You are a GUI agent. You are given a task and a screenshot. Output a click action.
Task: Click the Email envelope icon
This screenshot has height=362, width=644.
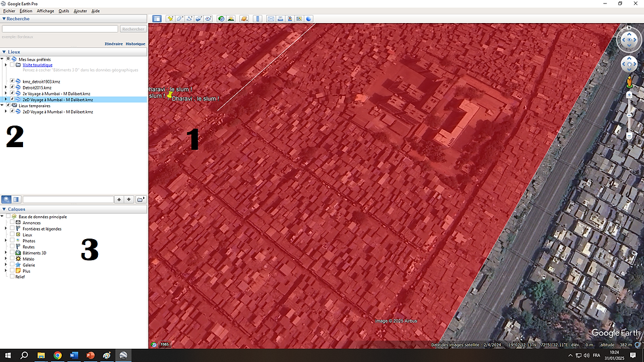[x=271, y=18]
